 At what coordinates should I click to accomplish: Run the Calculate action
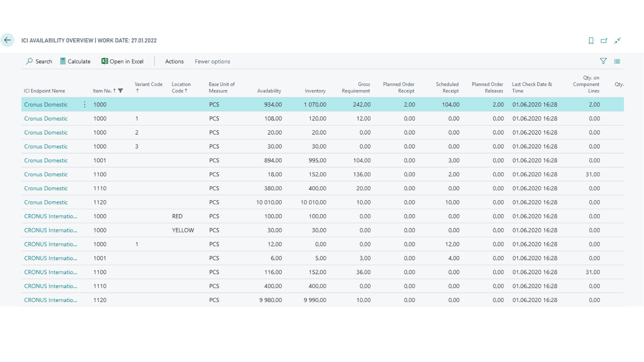point(75,61)
